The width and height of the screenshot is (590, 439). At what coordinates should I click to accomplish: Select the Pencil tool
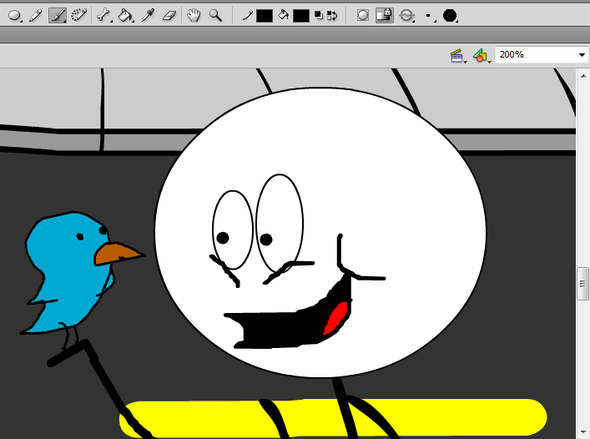click(x=36, y=16)
